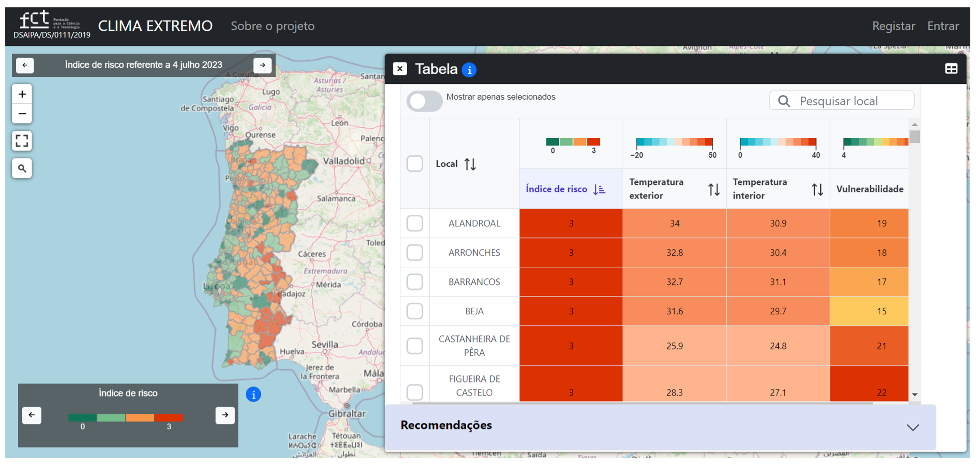
Task: Open the map search magnifier tool
Action: tap(22, 168)
